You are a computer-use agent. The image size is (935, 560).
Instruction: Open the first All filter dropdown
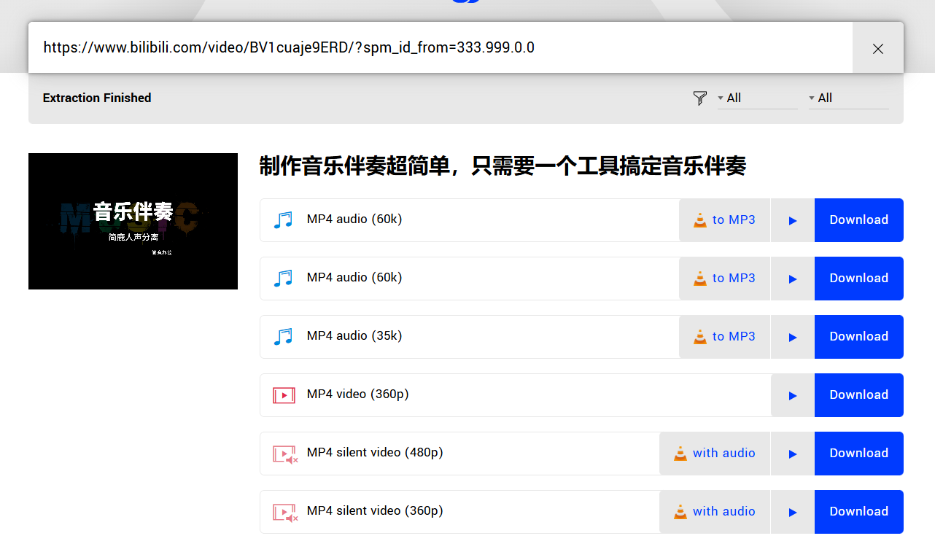point(756,98)
